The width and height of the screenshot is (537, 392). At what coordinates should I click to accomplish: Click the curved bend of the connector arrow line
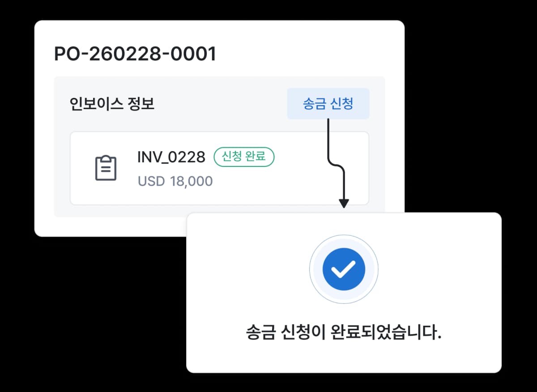(336, 165)
